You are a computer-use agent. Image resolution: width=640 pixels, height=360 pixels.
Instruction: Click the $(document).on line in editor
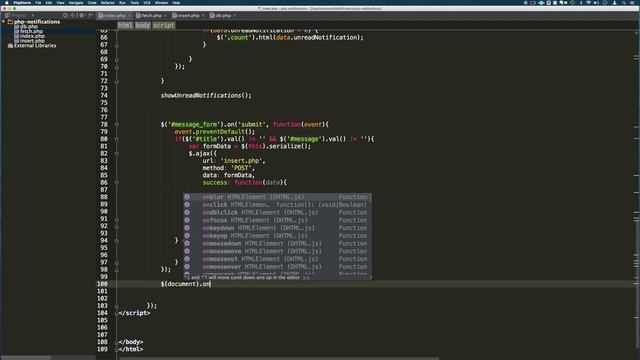coord(185,284)
